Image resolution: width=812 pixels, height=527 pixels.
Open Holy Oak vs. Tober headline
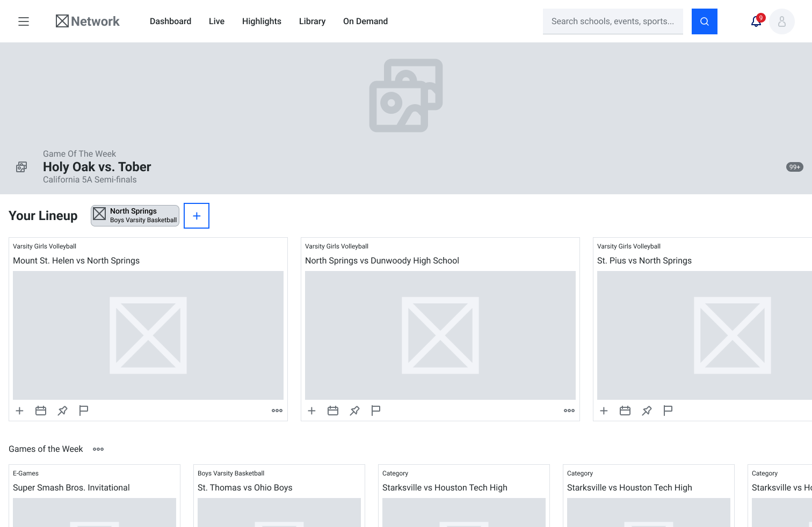pos(97,167)
